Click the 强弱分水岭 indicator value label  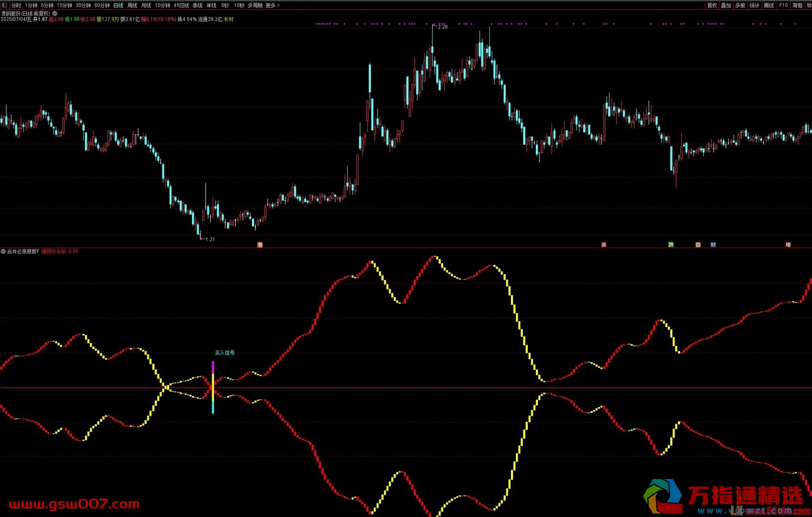60,251
